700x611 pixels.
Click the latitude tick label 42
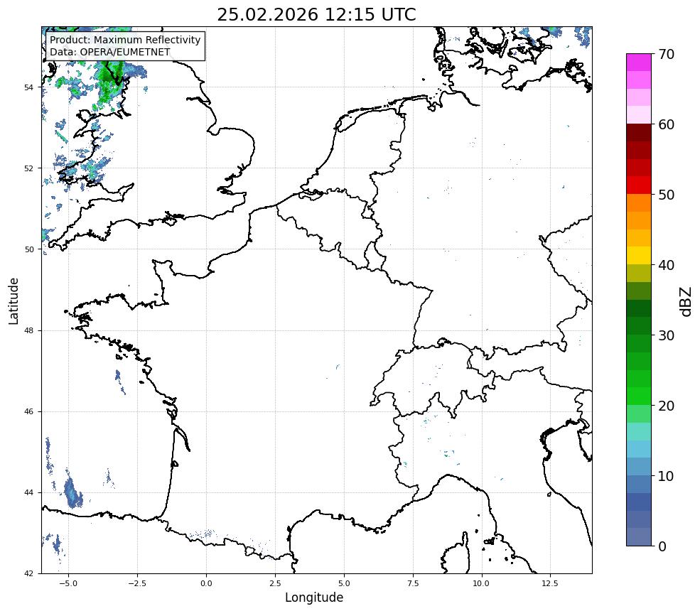point(29,573)
